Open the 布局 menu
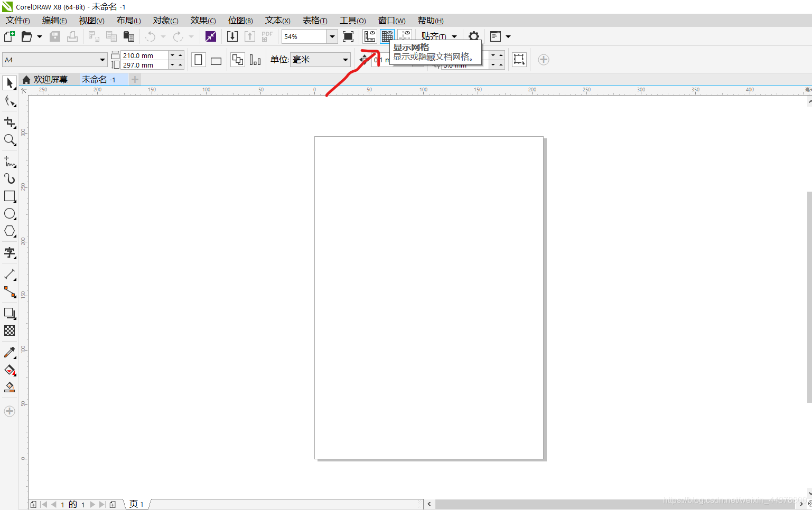Screen dimensions: 812x510 [128, 21]
